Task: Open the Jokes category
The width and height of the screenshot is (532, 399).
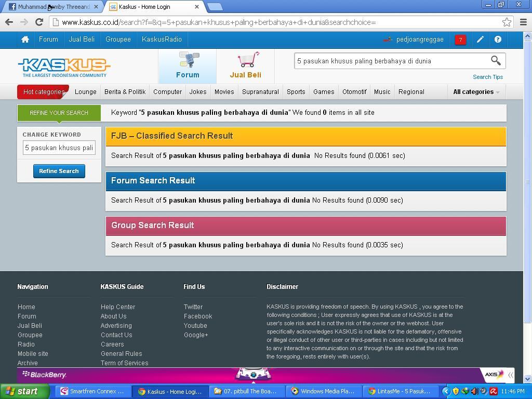Action: click(x=198, y=92)
